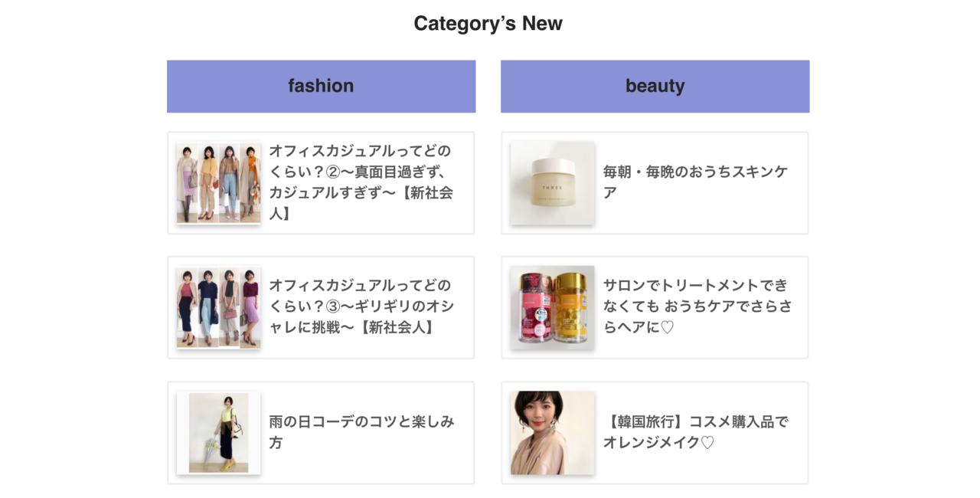Open the 雨の日コーデのコツと楽しみ方 article link
Viewport: 980px width, 498px height.
361,432
